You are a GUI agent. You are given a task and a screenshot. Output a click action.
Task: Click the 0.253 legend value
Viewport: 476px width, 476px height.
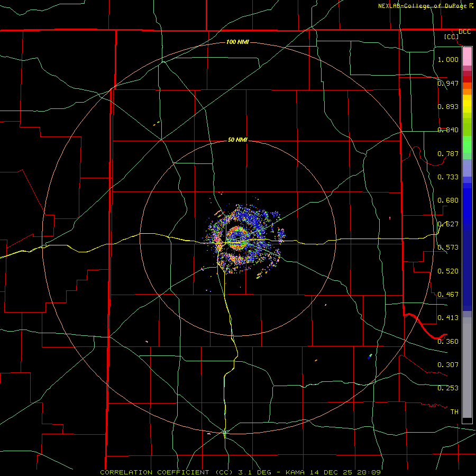tap(448, 388)
